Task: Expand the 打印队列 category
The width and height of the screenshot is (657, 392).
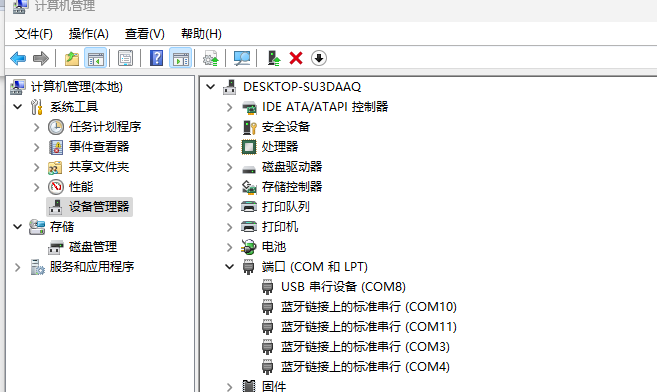Action: point(230,207)
